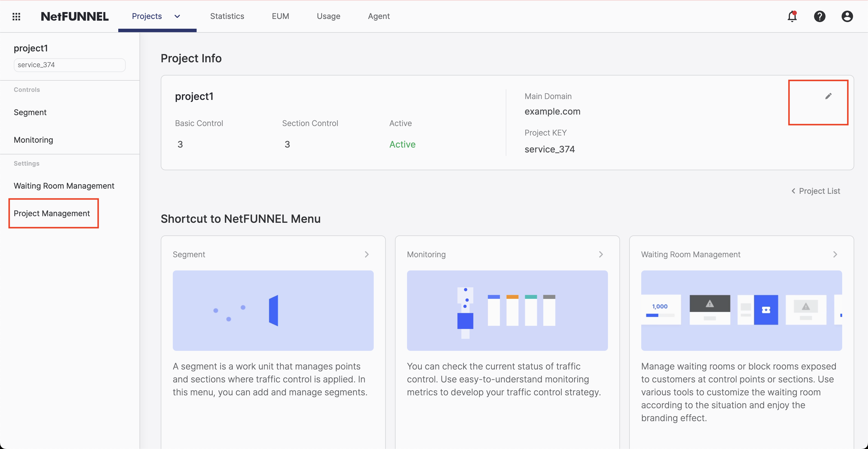The height and width of the screenshot is (449, 868).
Task: Open the Statistics tab
Action: [227, 16]
